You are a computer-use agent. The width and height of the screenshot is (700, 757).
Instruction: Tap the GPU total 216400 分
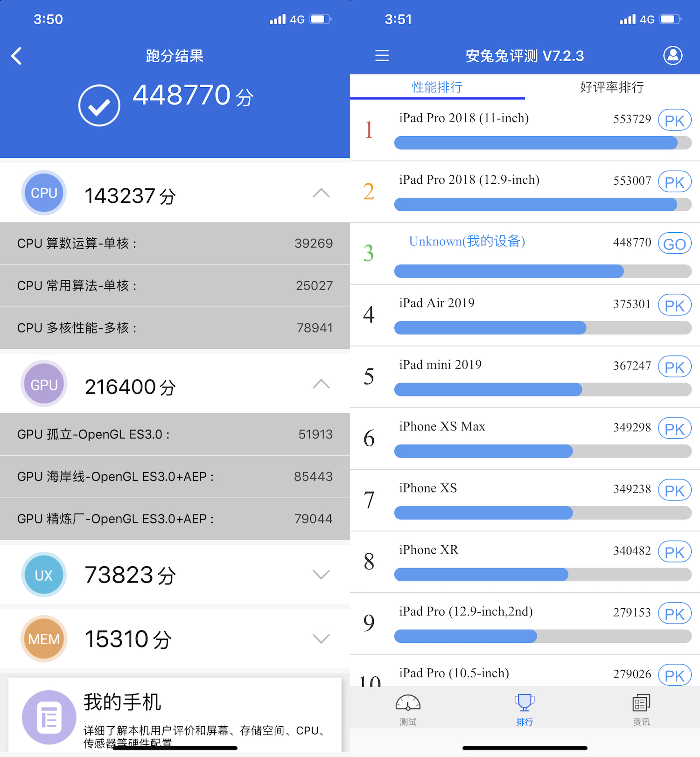click(x=130, y=387)
